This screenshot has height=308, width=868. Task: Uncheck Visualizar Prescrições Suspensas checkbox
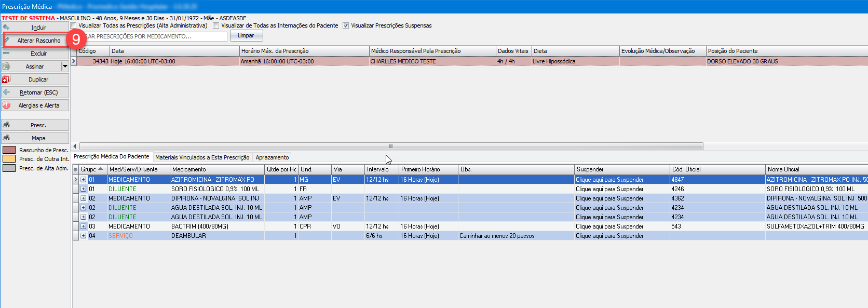346,25
